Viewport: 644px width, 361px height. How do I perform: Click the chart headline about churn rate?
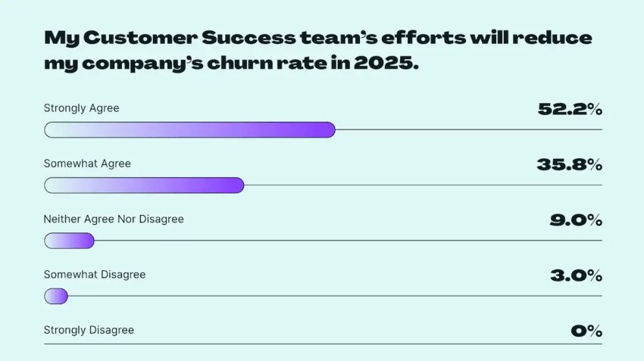click(x=318, y=50)
